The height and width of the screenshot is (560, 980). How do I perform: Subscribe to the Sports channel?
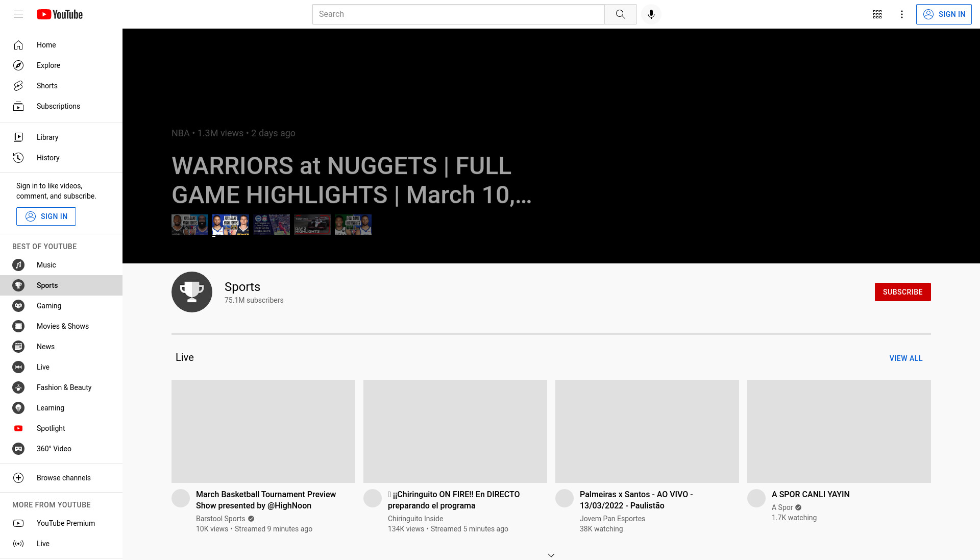902,292
